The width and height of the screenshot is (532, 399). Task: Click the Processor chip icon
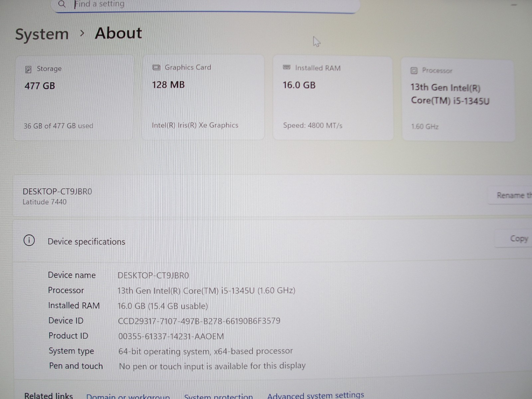coord(414,70)
